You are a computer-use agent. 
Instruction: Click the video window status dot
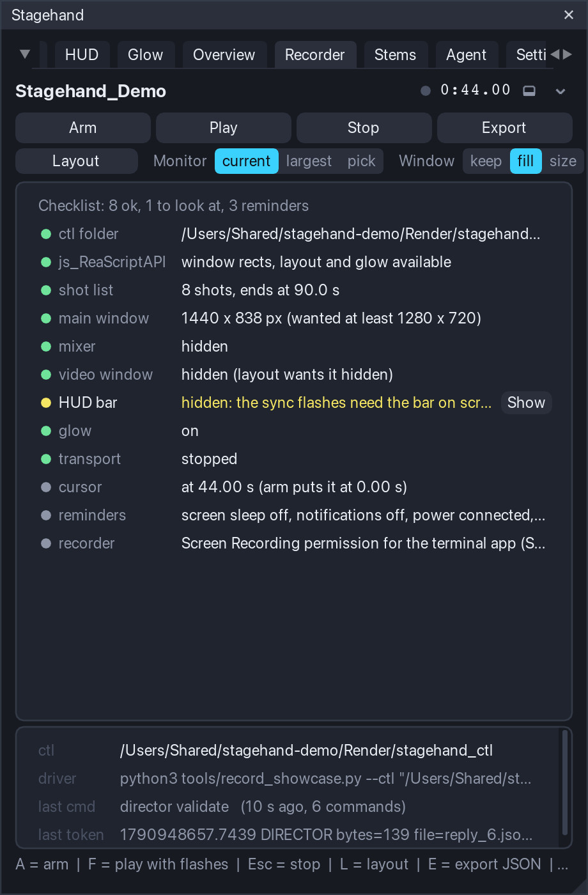(x=46, y=375)
